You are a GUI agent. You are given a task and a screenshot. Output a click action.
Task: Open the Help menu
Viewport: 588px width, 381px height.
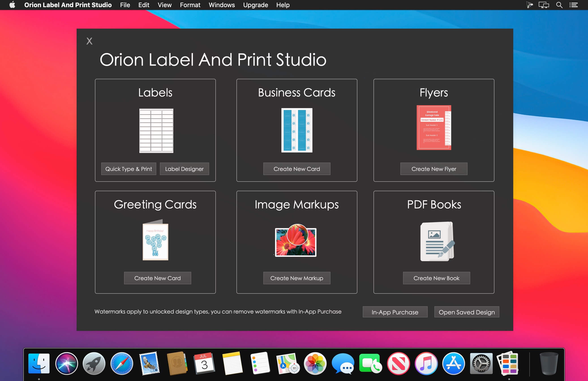[283, 5]
